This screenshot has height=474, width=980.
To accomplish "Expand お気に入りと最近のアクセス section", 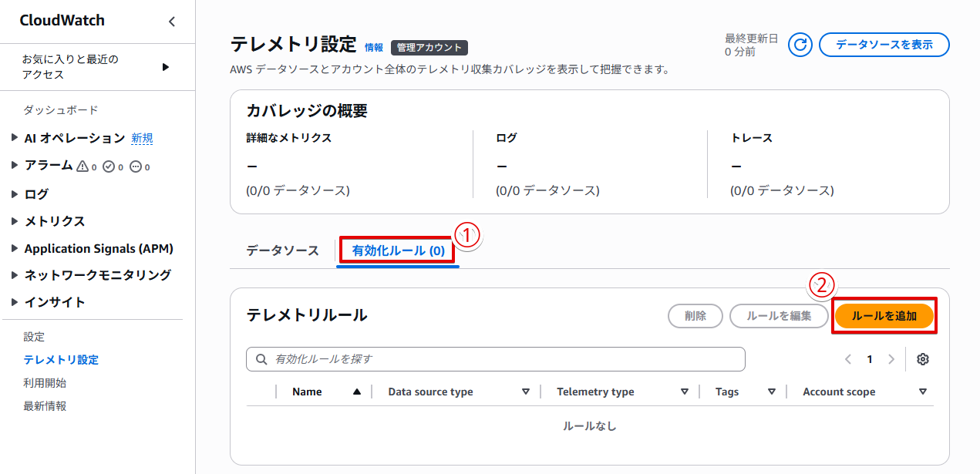I will point(165,67).
